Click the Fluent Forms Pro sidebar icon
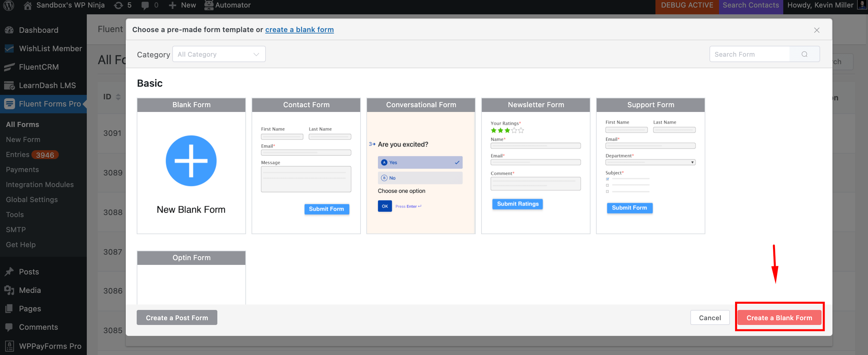Screen dimensions: 868x355 tap(9, 104)
